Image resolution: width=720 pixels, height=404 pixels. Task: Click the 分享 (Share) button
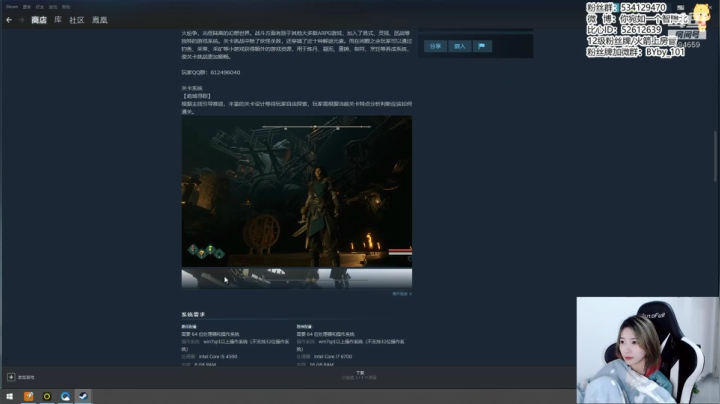(435, 46)
